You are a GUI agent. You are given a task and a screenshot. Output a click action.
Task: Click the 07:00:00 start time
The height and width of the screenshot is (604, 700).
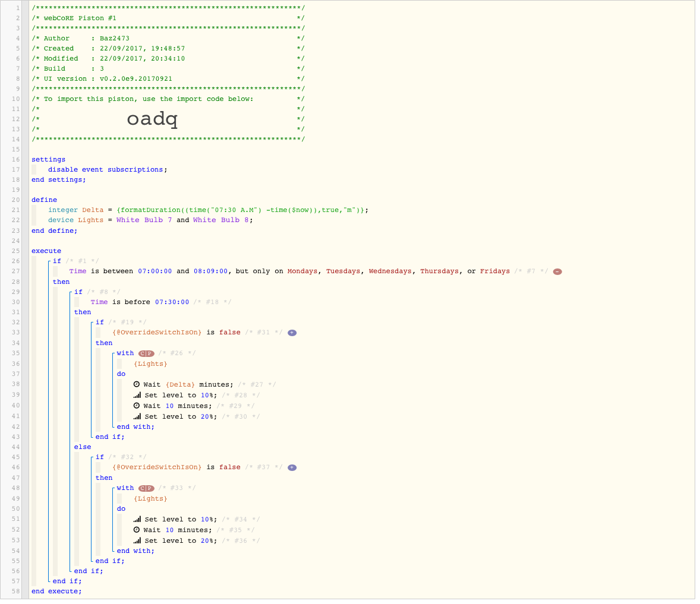pos(155,271)
